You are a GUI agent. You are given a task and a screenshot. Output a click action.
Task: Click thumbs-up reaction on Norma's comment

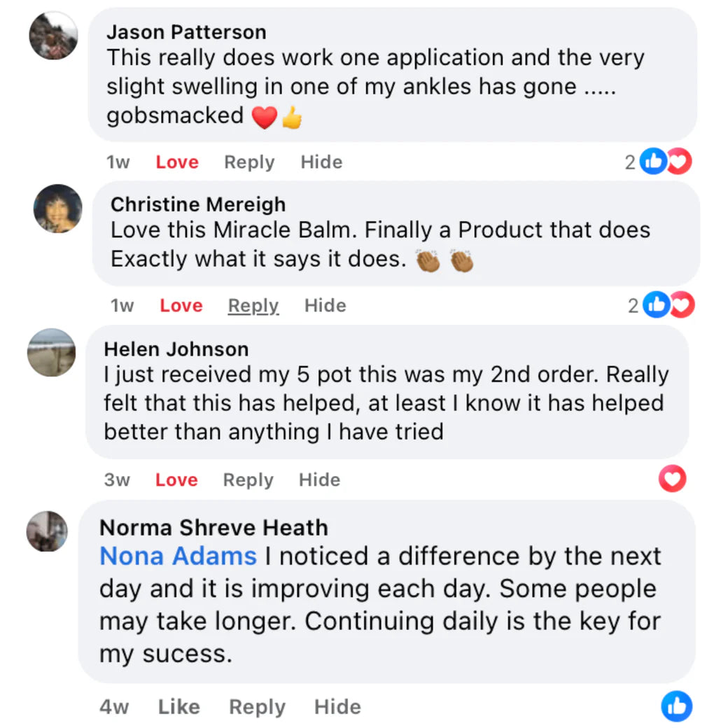tap(676, 706)
